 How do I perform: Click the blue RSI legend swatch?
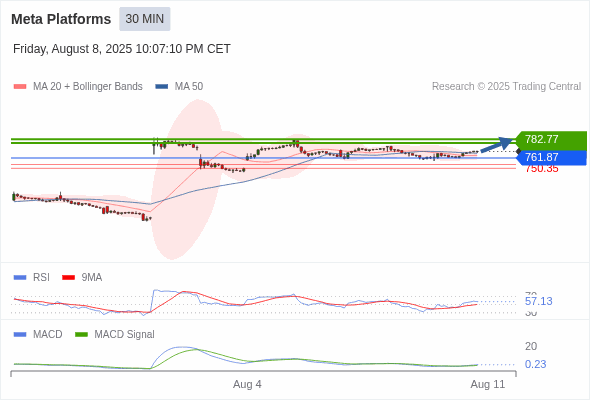tap(20, 278)
